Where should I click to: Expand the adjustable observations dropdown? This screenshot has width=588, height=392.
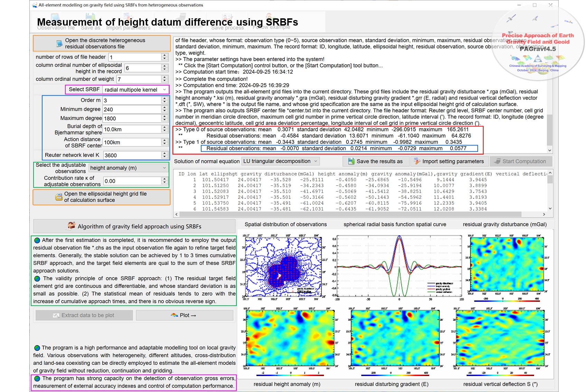point(165,168)
